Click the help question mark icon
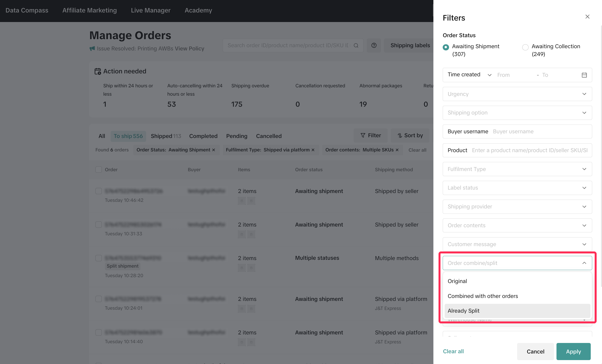The image size is (602, 364). coord(374,45)
